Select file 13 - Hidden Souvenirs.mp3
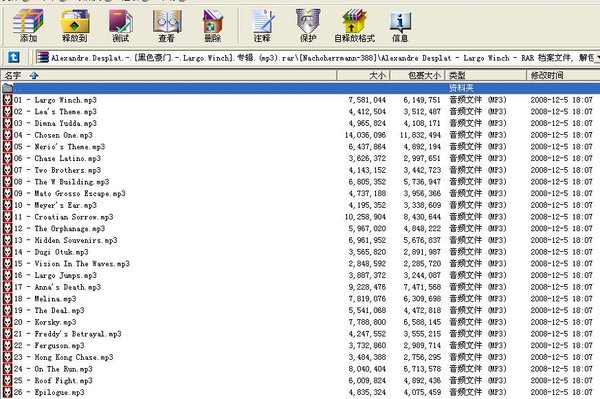Screen dimensions: 600x399 [x=65, y=240]
